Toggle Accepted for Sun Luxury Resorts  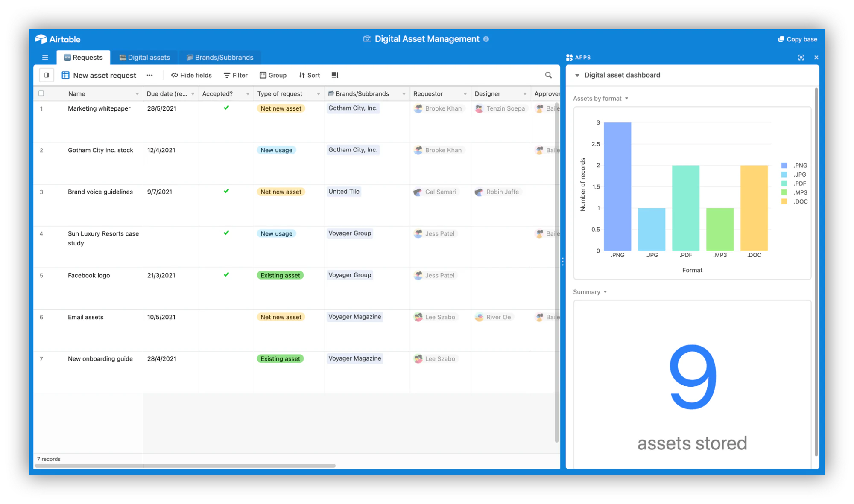(226, 233)
